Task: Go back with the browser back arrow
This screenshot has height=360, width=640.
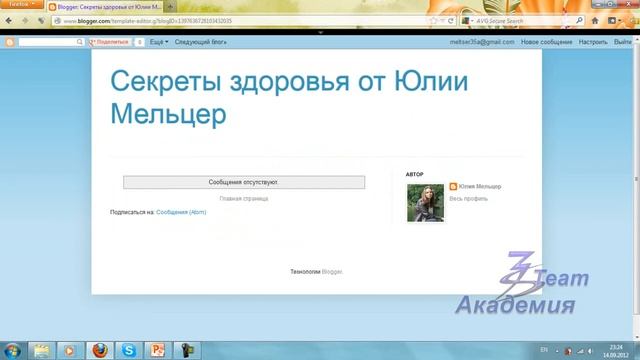Action: (x=9, y=20)
